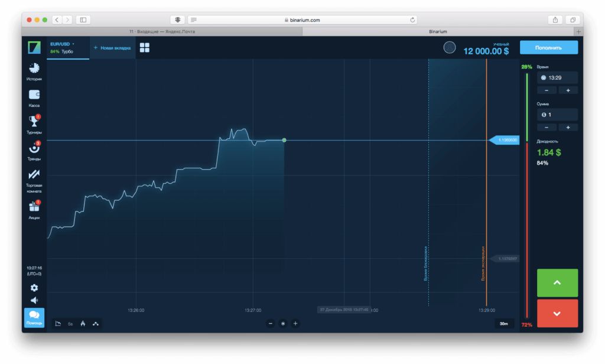
Task: Select the chart type icon in bottom toolbar
Action: (x=58, y=323)
